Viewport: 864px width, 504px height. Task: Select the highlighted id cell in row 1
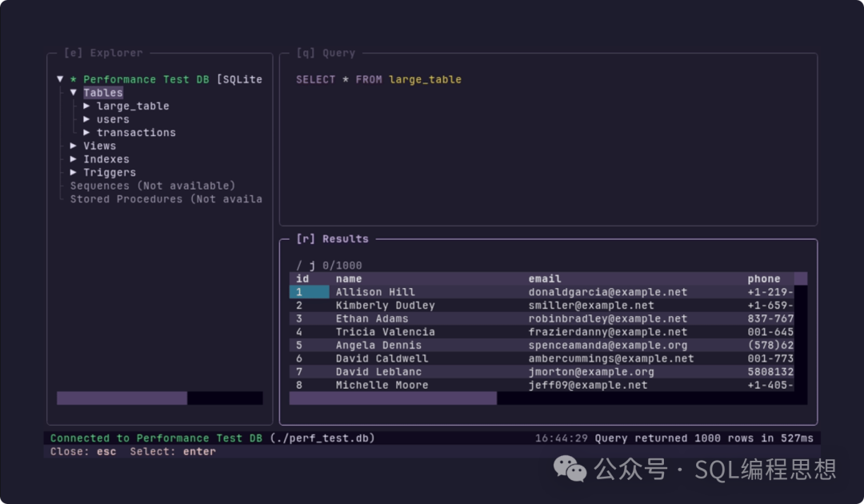tap(309, 292)
